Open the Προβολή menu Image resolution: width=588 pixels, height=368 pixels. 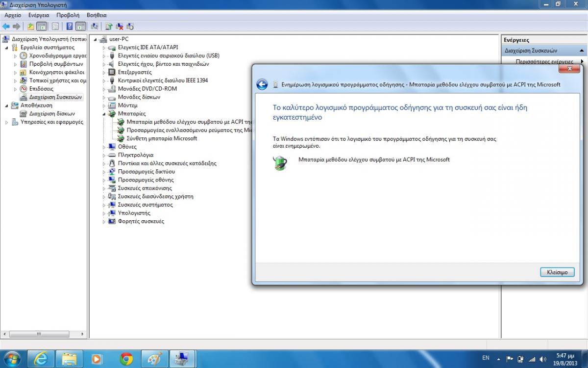click(x=68, y=15)
